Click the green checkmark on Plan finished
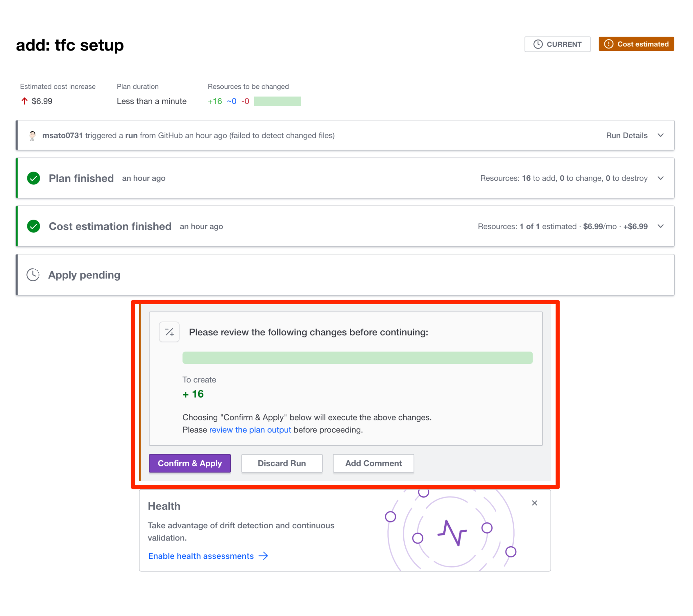This screenshot has height=616, width=693. coord(33,178)
